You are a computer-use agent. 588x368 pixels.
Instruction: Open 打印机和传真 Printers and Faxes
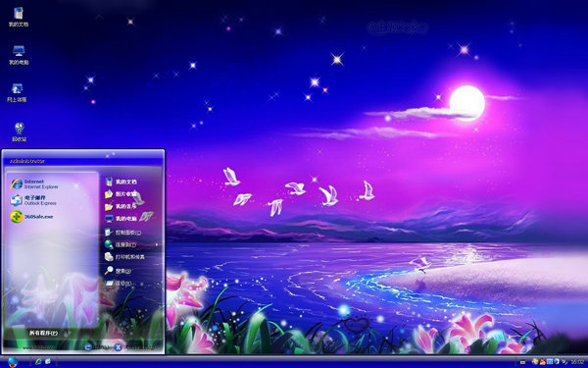point(124,257)
